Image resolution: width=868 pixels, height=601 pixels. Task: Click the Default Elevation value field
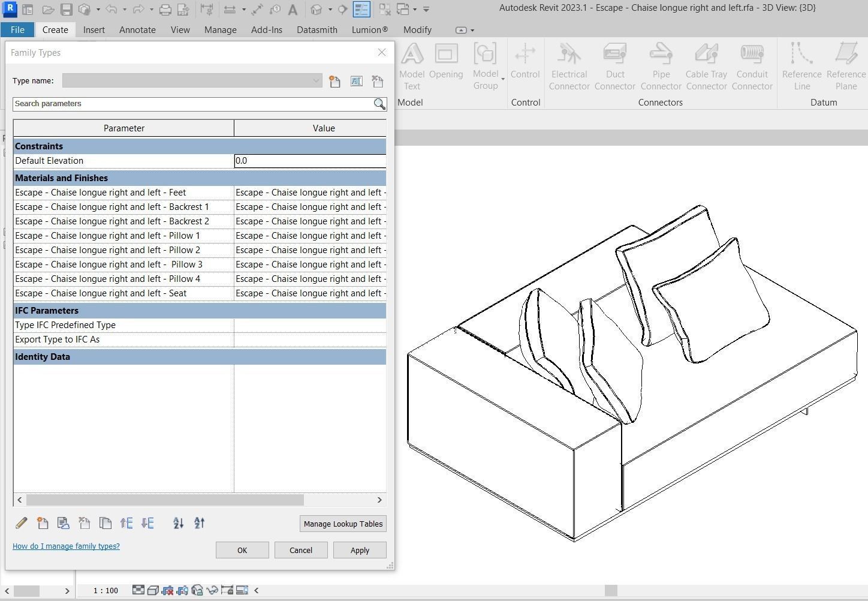click(x=310, y=161)
